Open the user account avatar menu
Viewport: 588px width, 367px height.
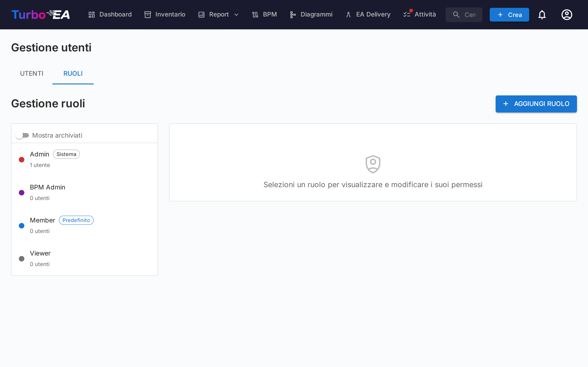point(567,14)
